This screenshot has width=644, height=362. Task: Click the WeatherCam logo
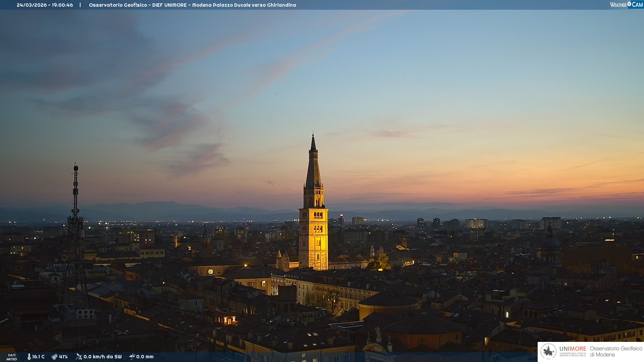626,5
